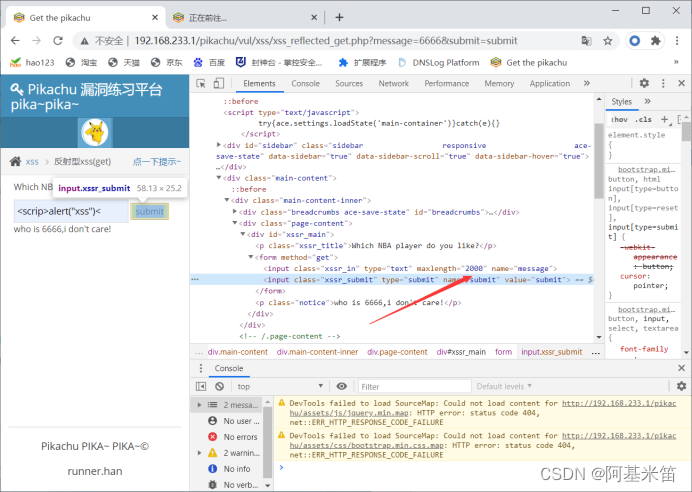This screenshot has height=492, width=692.
Task: Go back to previous page
Action: pos(15,41)
